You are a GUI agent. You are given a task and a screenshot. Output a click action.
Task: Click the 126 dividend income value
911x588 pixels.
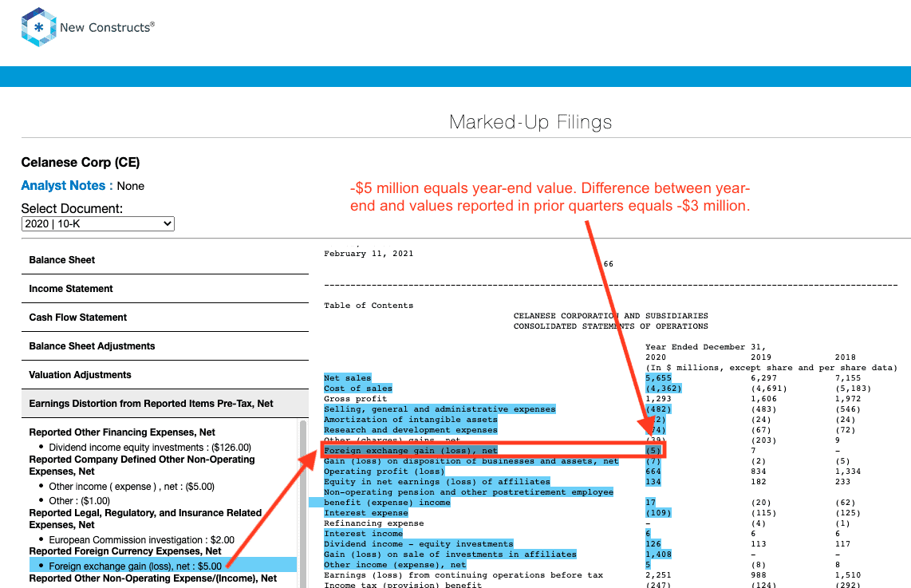tap(653, 544)
